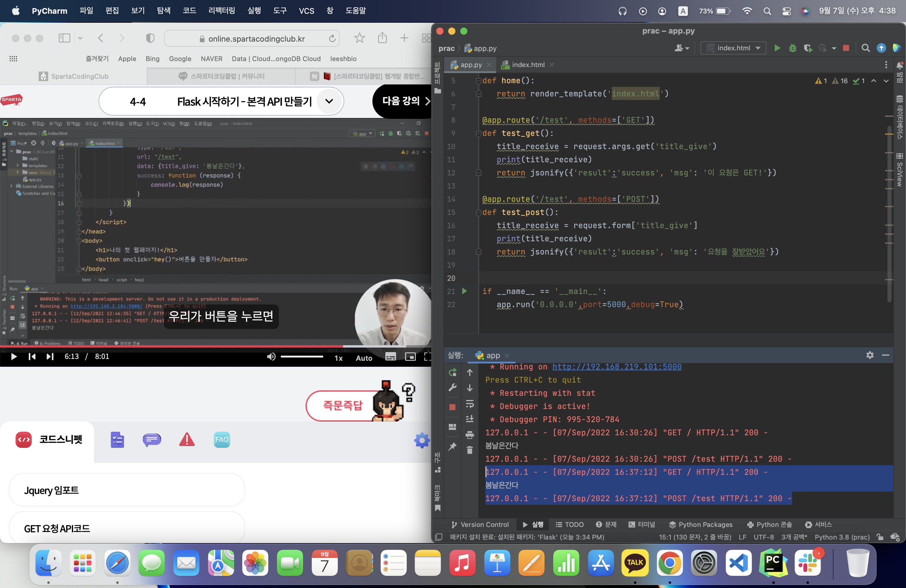Open Safari share icon
Viewport: 906px width, 588px height.
pos(382,38)
